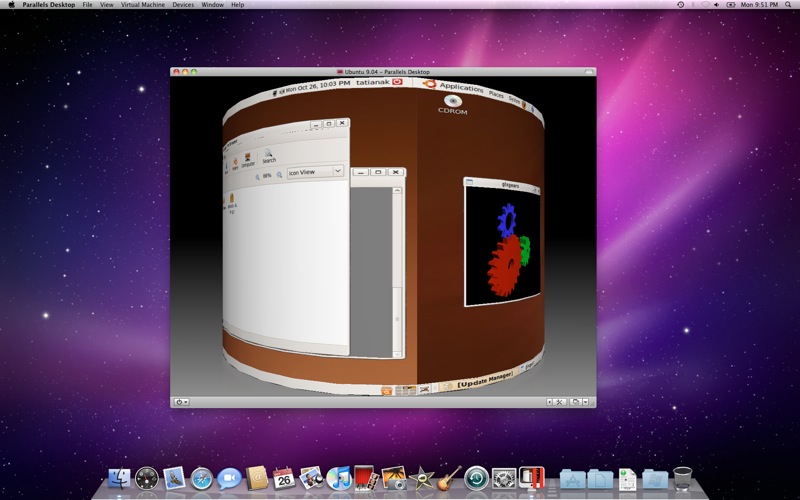Launch Safari browser from the Dock
Image resolution: width=800 pixels, height=500 pixels.
coord(202,479)
